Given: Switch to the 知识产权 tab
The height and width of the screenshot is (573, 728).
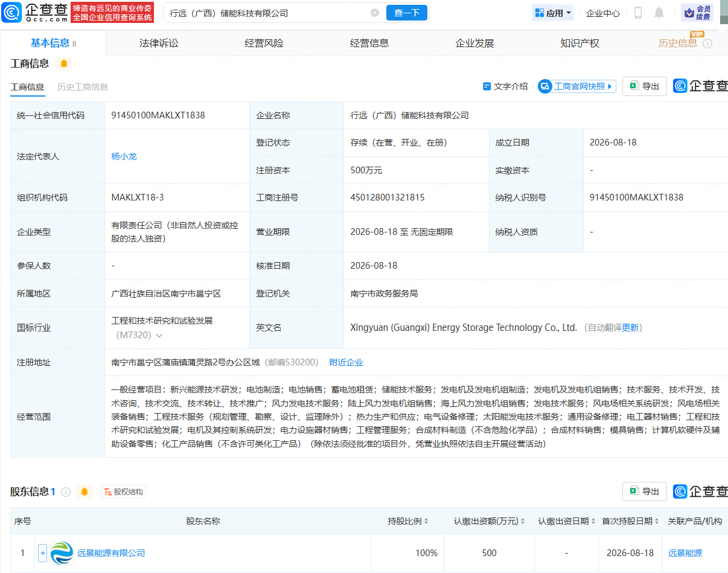Looking at the screenshot, I should pyautogui.click(x=580, y=43).
